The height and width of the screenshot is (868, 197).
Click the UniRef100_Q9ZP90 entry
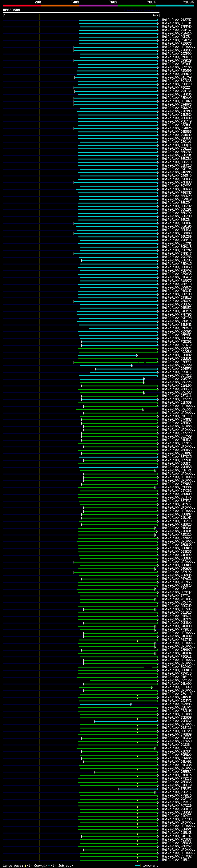point(176,54)
